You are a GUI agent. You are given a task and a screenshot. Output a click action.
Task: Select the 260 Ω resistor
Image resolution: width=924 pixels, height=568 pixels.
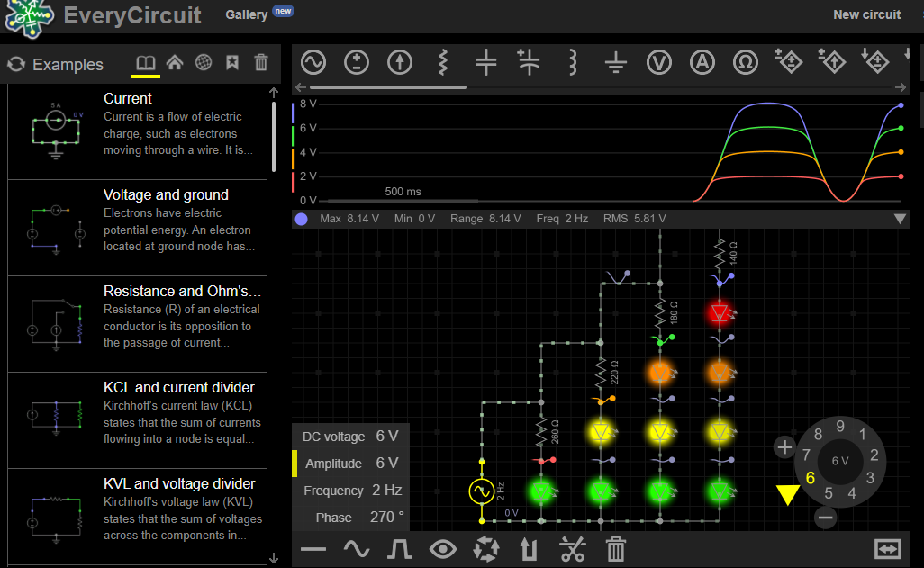[x=541, y=432]
